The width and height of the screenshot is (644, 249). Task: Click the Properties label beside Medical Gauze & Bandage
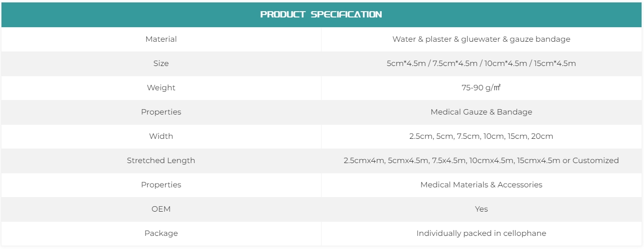click(161, 112)
